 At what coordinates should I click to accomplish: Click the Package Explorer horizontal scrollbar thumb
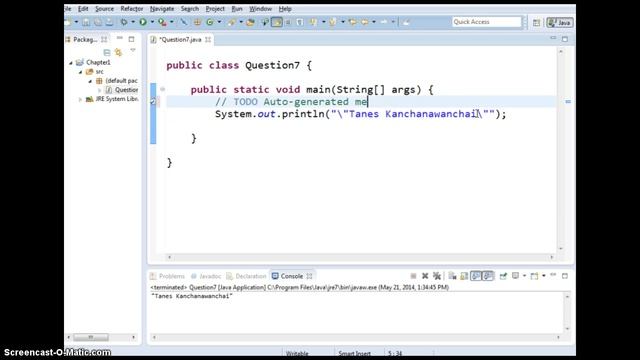[x=91, y=337]
